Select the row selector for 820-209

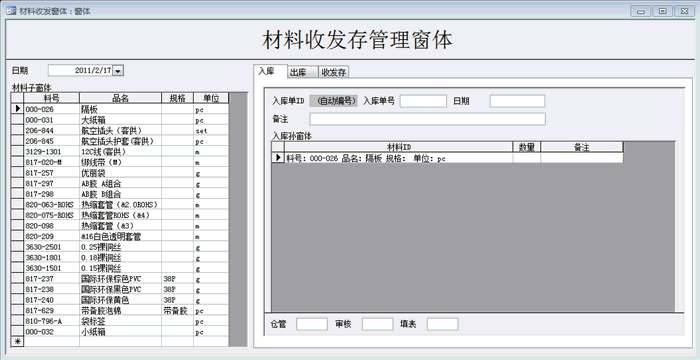(x=17, y=236)
